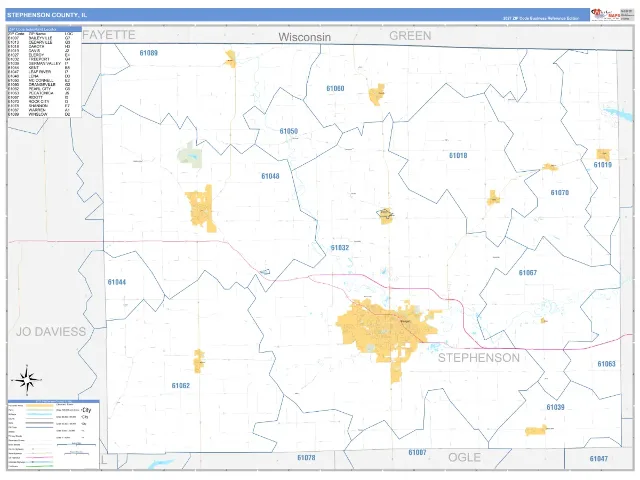Click the orange swatch in map legend
This screenshot has height=480, width=640.
[x=40, y=405]
